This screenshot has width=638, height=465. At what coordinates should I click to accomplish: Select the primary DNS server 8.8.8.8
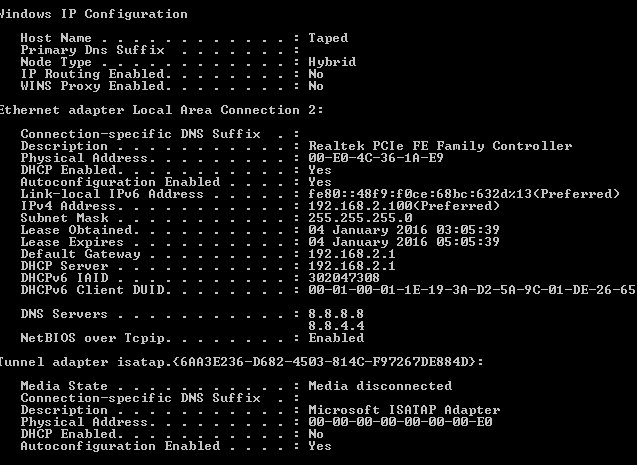point(336,314)
